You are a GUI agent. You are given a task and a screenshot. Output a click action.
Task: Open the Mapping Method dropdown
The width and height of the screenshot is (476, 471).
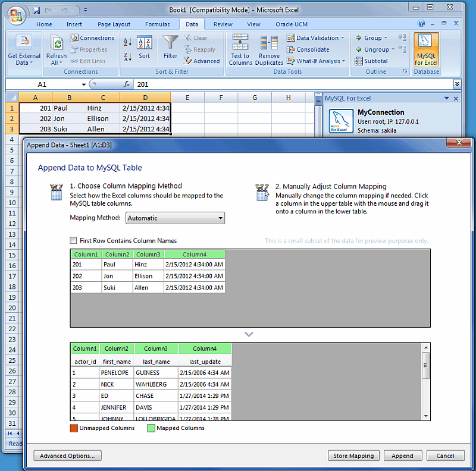click(x=175, y=218)
